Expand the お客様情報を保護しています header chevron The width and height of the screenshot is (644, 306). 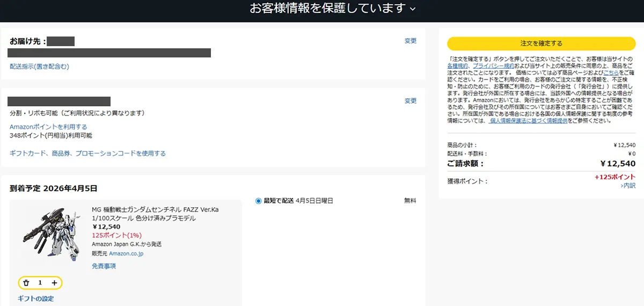[413, 9]
